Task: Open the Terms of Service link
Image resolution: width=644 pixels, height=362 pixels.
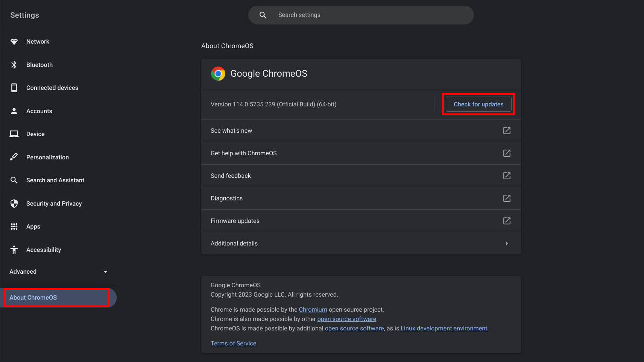Action: [x=233, y=344]
